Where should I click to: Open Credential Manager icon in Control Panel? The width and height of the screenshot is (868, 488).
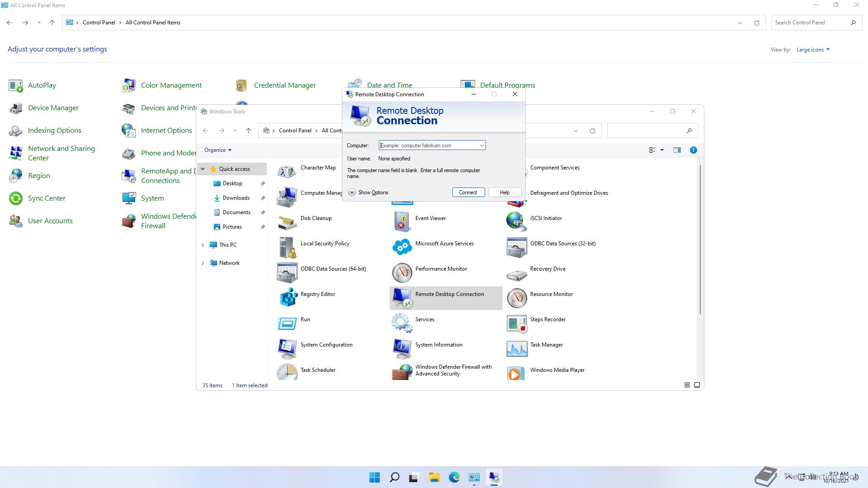242,85
